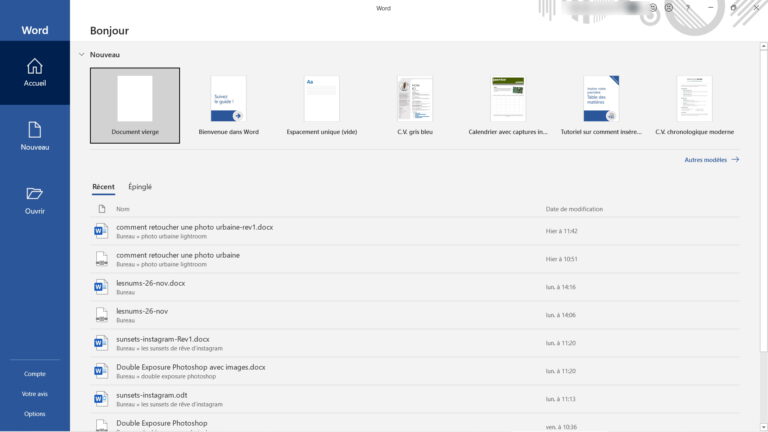The height and width of the screenshot is (432, 768).
Task: Click the sad face feedback icon in title bar
Action: (669, 8)
